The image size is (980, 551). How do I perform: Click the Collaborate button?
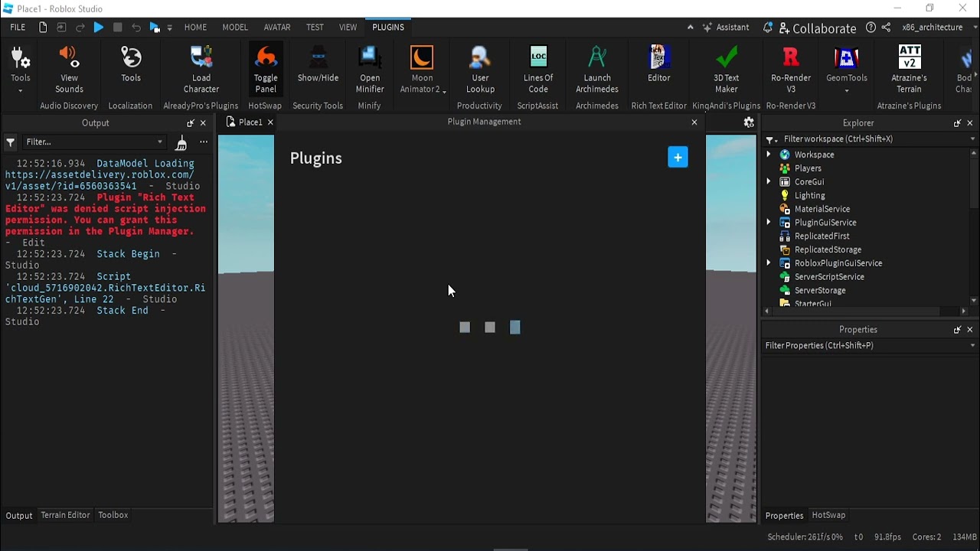coord(818,28)
